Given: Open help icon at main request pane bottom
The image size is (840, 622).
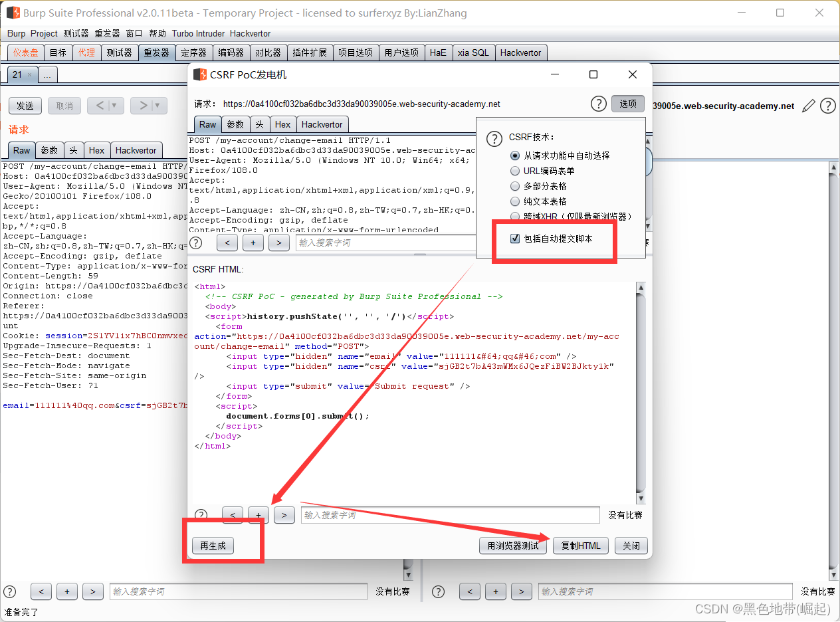Looking at the screenshot, I should click(x=10, y=591).
